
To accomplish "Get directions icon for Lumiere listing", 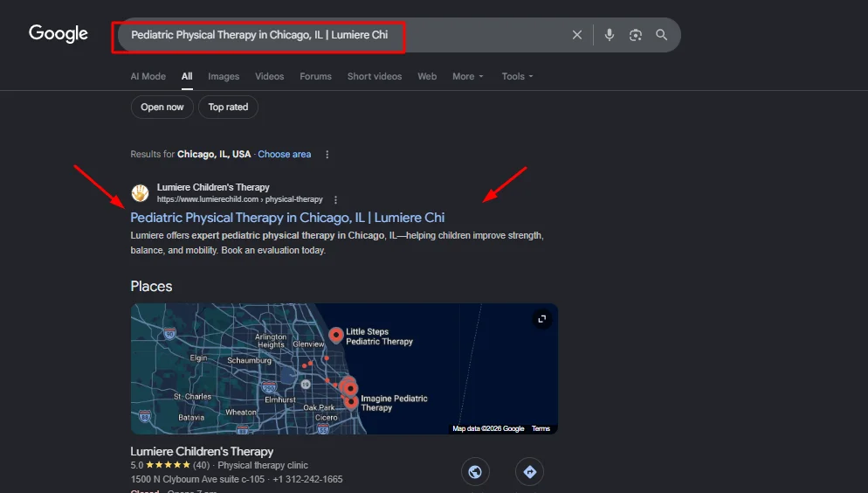I will [x=529, y=472].
